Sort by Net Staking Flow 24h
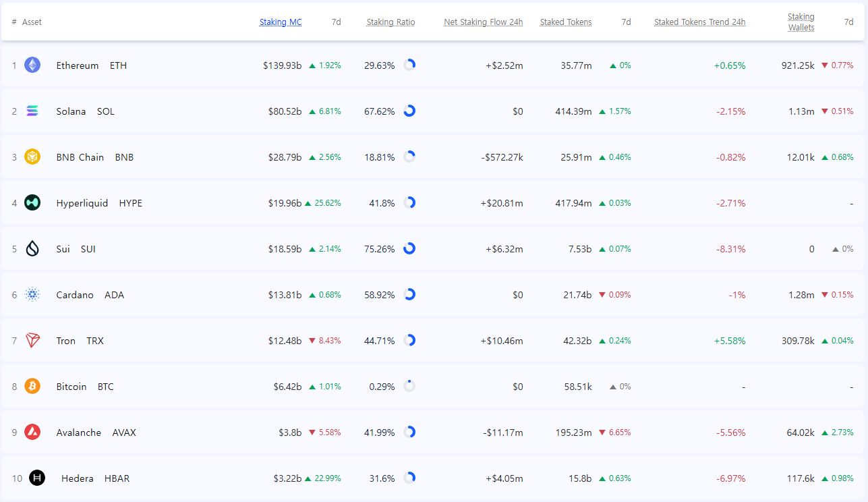868x502 pixels. click(x=483, y=22)
